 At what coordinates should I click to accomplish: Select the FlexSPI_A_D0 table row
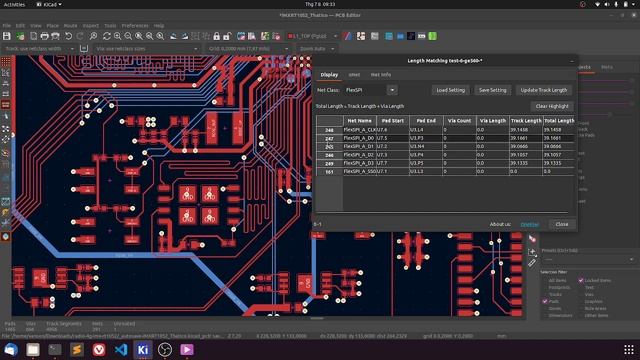click(445, 138)
